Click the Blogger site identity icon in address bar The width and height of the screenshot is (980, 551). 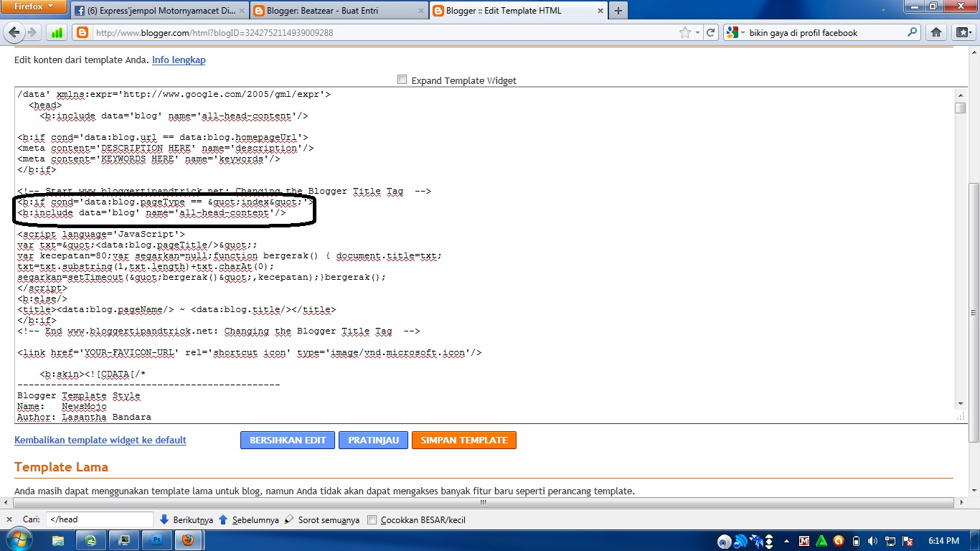(83, 32)
